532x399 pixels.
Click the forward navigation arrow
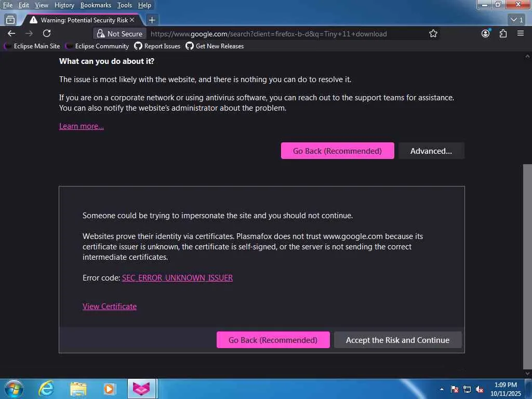pyautogui.click(x=29, y=33)
